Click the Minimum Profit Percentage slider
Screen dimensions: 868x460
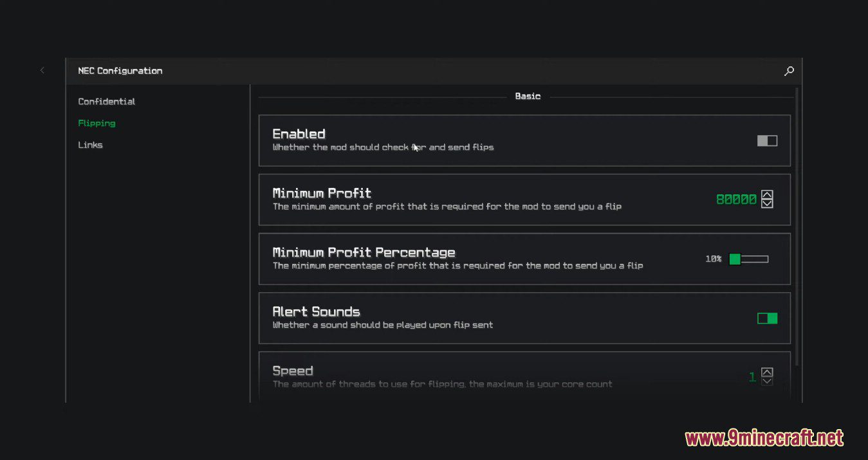coord(749,259)
